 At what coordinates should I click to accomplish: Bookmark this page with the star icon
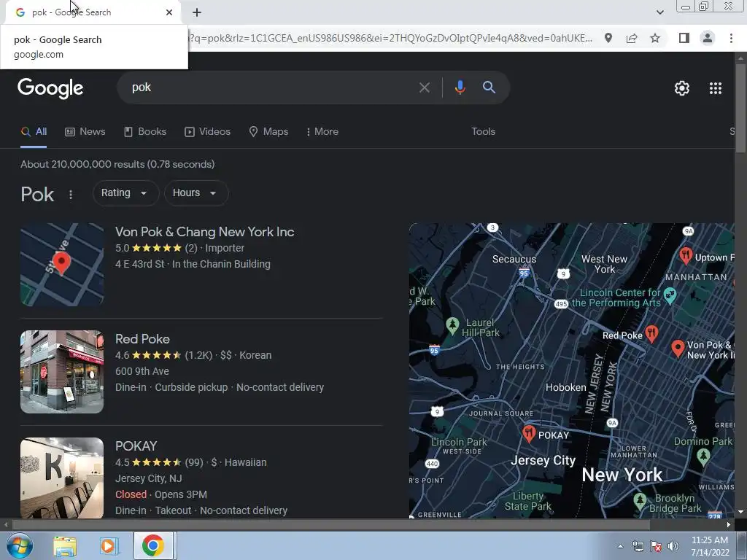pyautogui.click(x=655, y=38)
